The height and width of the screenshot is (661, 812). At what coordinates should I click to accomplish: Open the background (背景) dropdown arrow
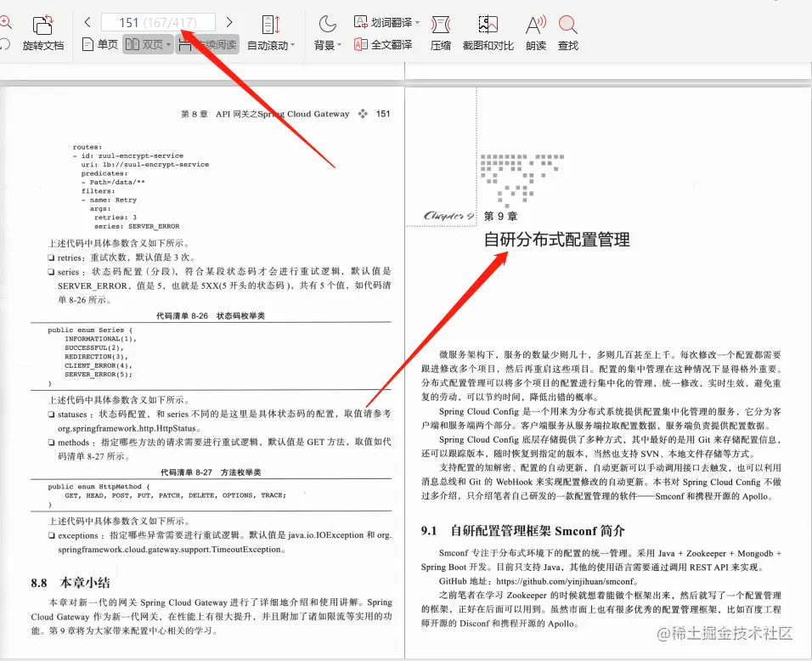[339, 45]
